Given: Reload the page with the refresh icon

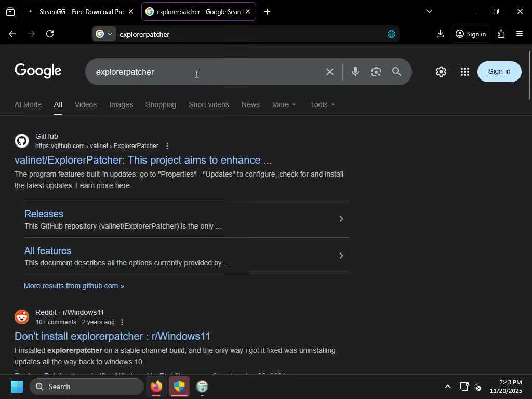Looking at the screenshot, I should pos(50,34).
